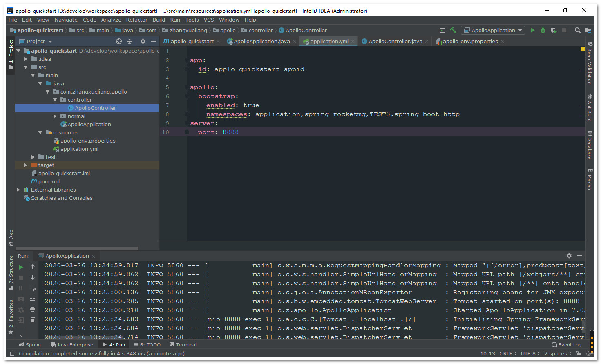Open the Refactor menu
This screenshot has width=601, height=364.
click(x=136, y=20)
